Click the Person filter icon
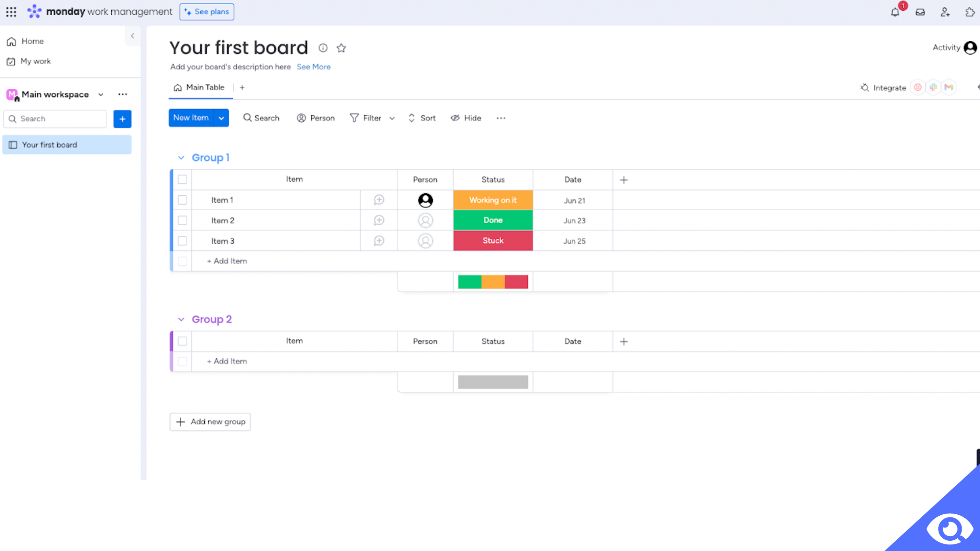 tap(302, 117)
